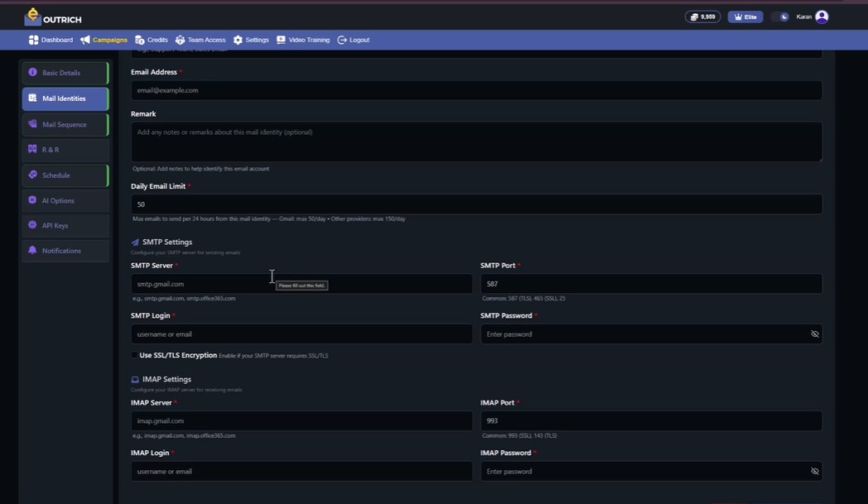Open the Notifications tab
This screenshot has width=868, height=504.
[65, 251]
